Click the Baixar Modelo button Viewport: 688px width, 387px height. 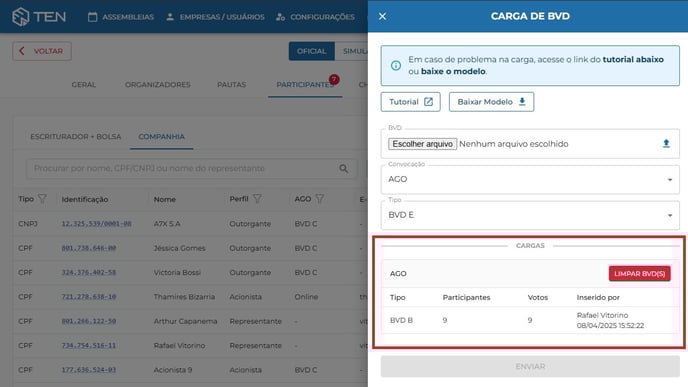tap(491, 102)
